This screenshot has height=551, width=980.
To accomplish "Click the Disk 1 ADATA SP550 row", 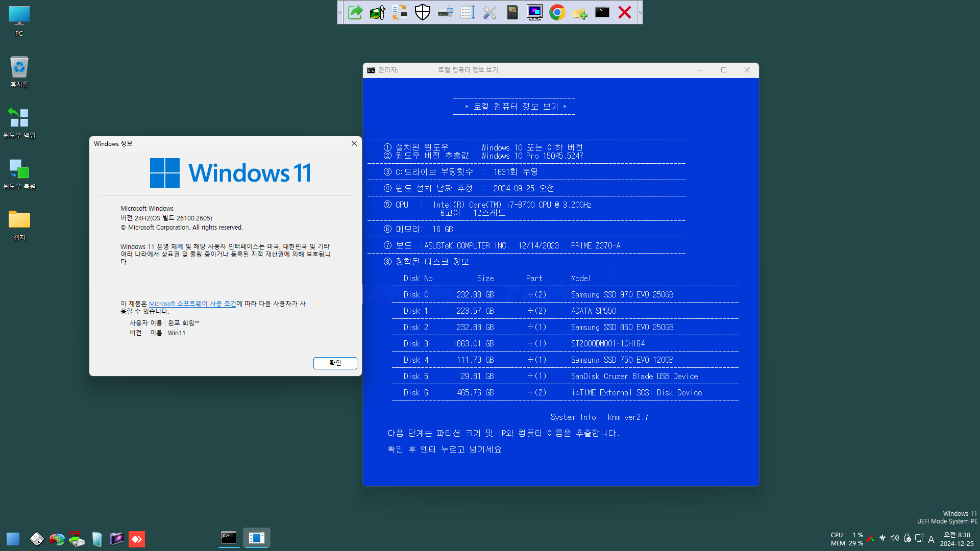I will pyautogui.click(x=565, y=311).
